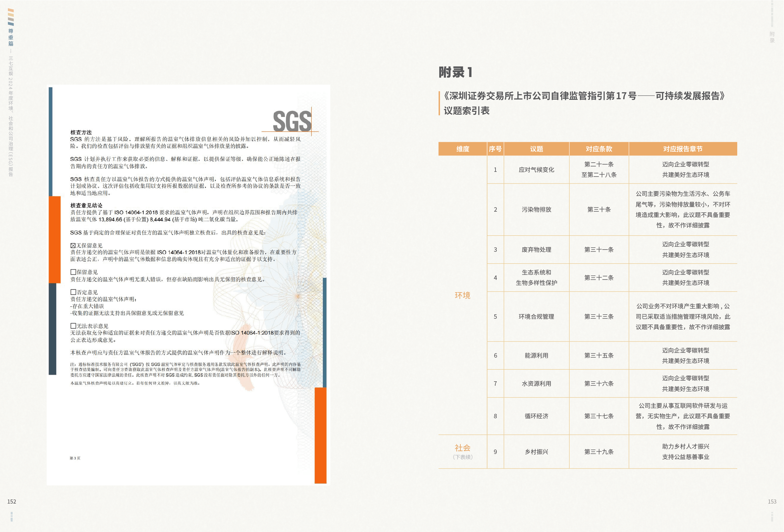Click the striped emblem above 尊重篇
Viewport: 784px width, 532px height.
click(11, 17)
